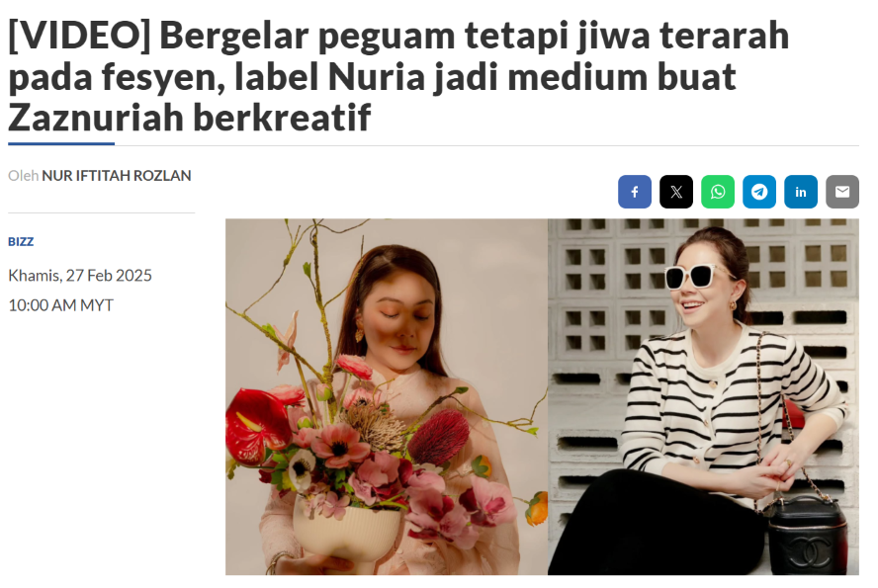Click the black quilted handbag in photo
Image resolution: width=878 pixels, height=588 pixels.
pyautogui.click(x=807, y=536)
